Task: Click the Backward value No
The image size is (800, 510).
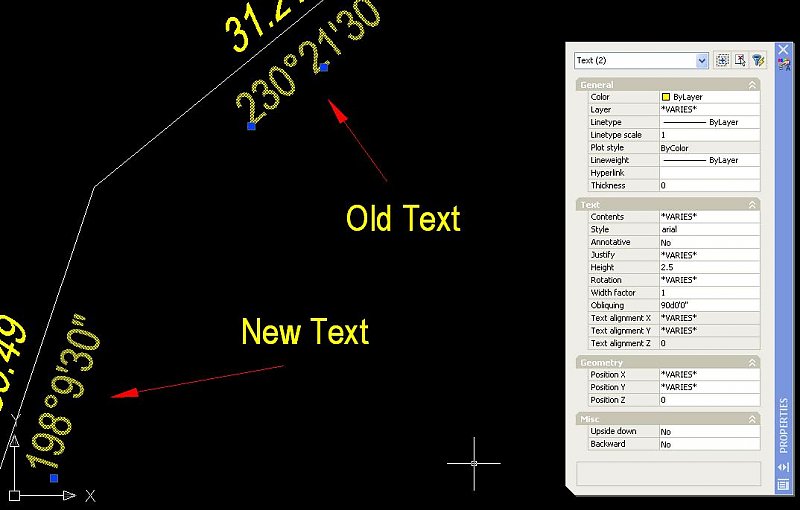Action: (x=709, y=444)
